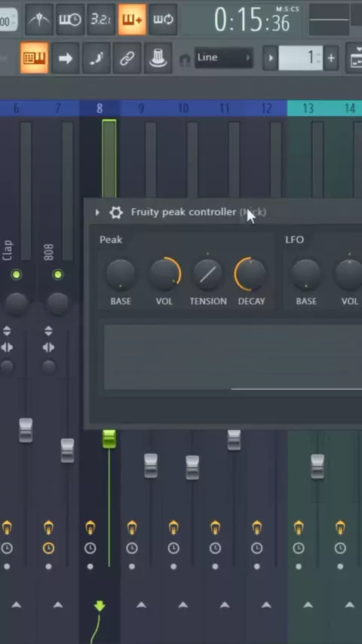The width and height of the screenshot is (362, 644).
Task: Activate step editing mode icon
Action: coord(96,58)
